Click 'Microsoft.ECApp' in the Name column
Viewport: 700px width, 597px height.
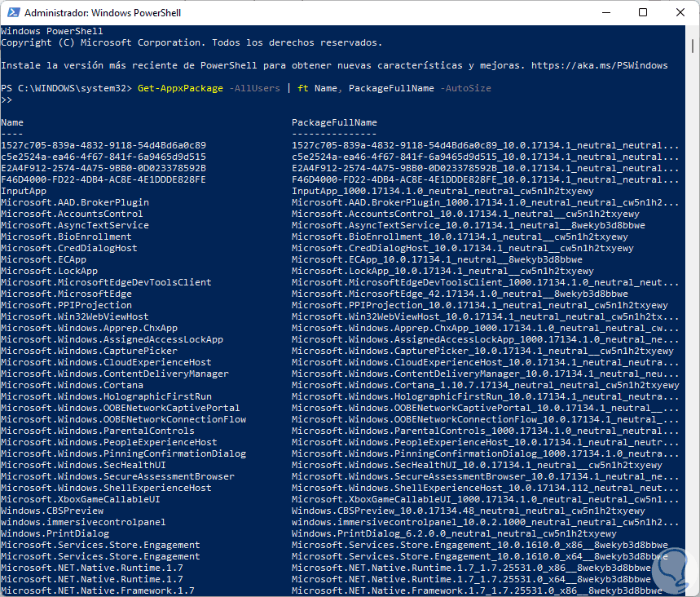(x=44, y=259)
